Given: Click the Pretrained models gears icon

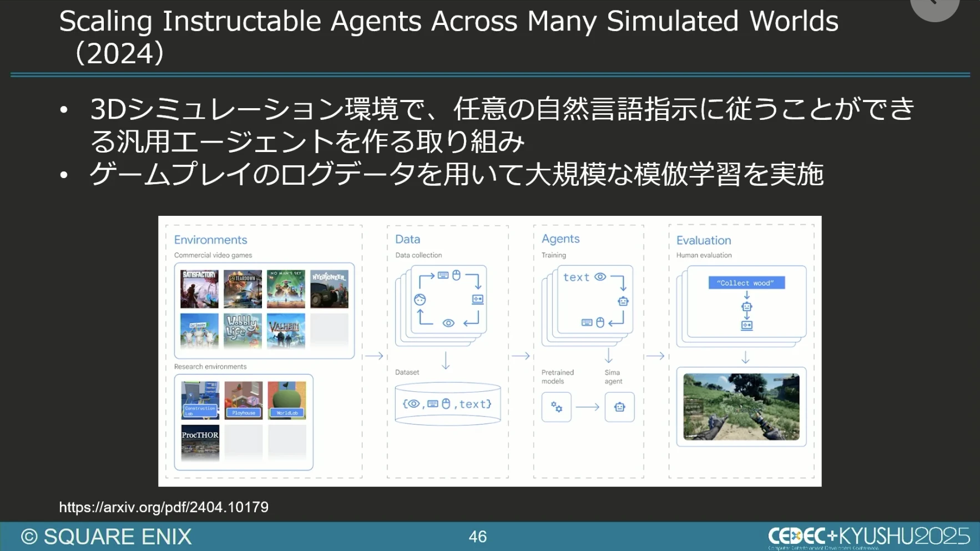Looking at the screenshot, I should 556,407.
